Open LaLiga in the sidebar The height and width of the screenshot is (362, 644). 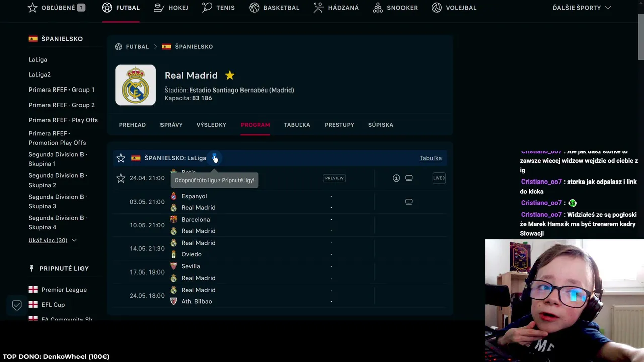(x=38, y=60)
